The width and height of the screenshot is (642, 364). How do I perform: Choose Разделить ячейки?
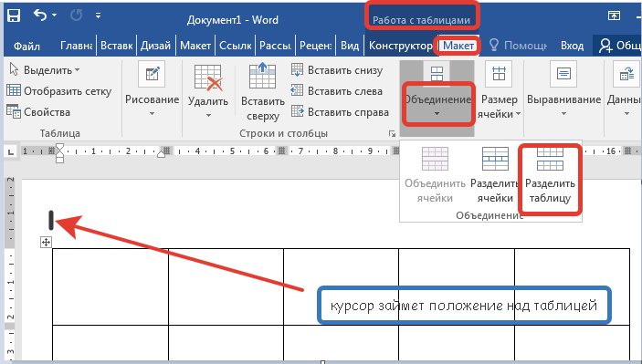click(495, 175)
